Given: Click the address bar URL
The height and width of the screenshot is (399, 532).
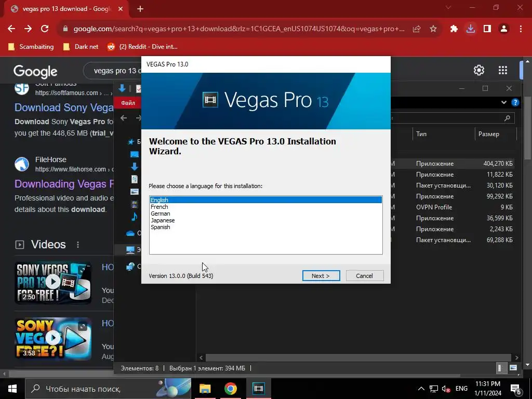Looking at the screenshot, I should (239, 29).
